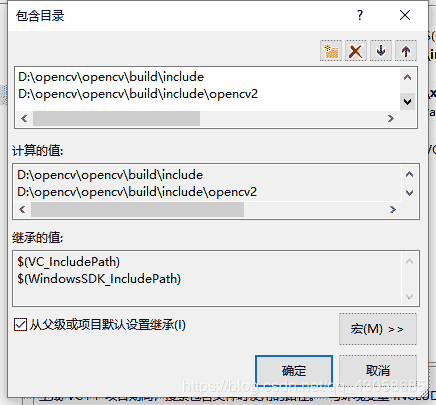Select the opencv2 path in the top edit list
This screenshot has width=436, height=405.
coord(138,94)
